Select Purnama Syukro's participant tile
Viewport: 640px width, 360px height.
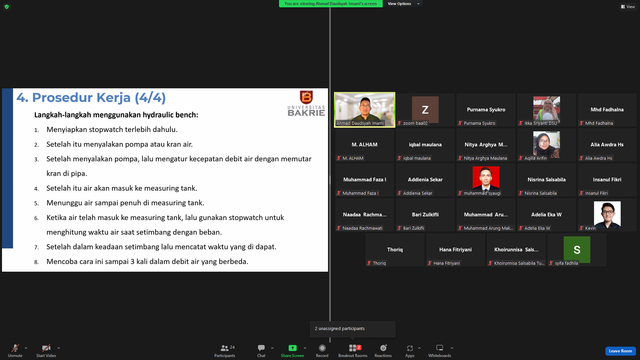click(486, 109)
